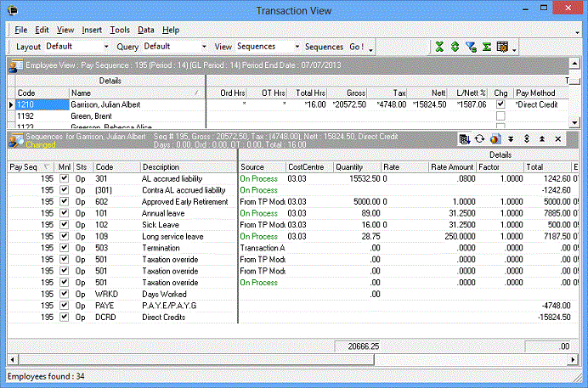Select the Garrison, Julian Albert name cell
588x388 pixels.
point(138,104)
